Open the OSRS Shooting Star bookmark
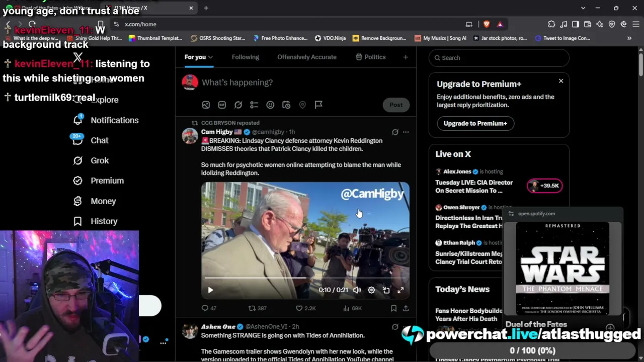This screenshot has width=644, height=362. pyautogui.click(x=218, y=38)
